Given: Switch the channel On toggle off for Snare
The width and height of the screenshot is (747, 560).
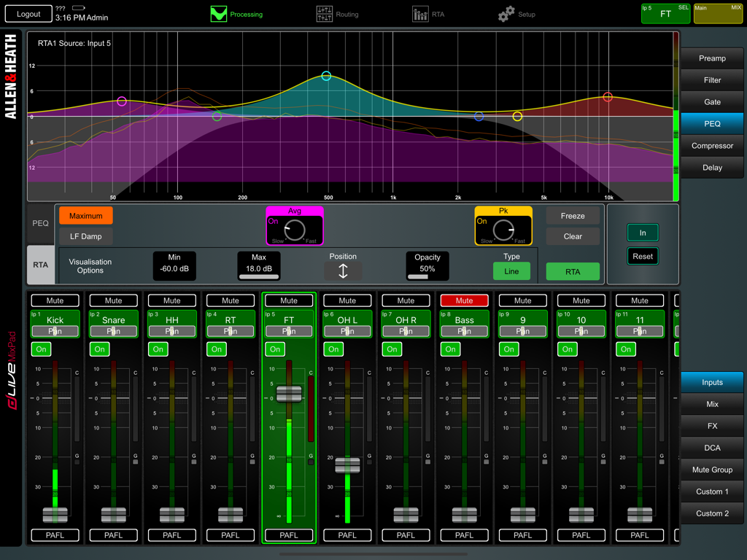Looking at the screenshot, I should [99, 349].
